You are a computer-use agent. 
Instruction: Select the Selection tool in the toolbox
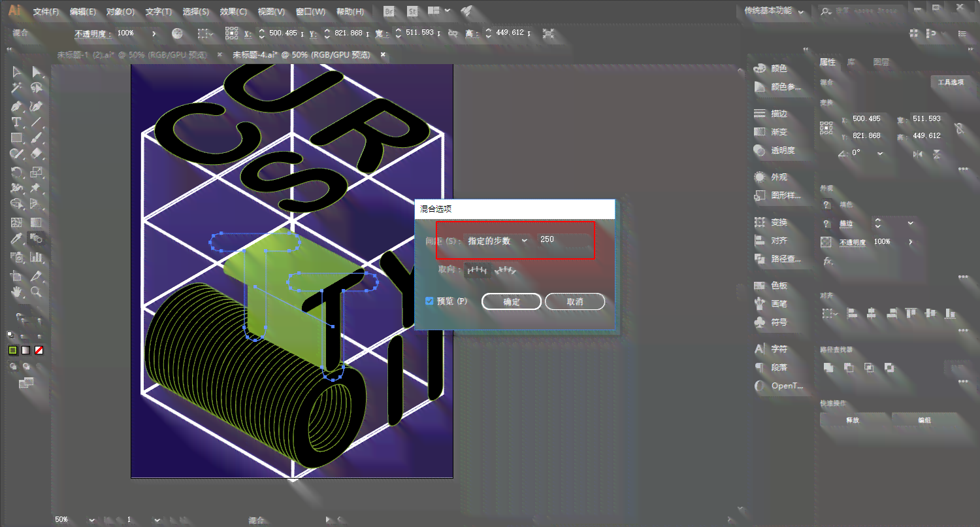click(17, 72)
